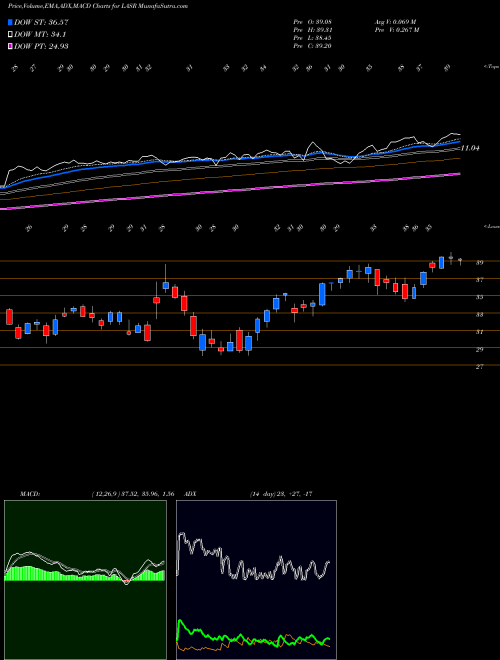
Task: Click the 'Pre H: 39.31' value
Action: (x=312, y=30)
